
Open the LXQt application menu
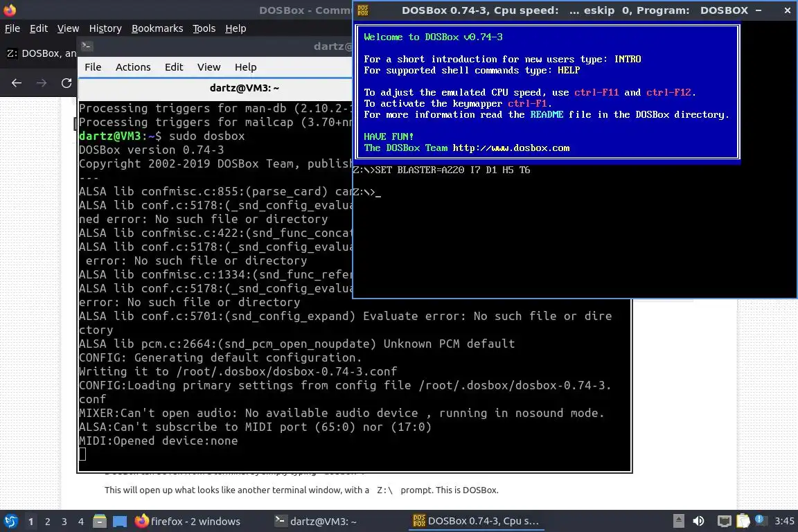[x=10, y=521]
